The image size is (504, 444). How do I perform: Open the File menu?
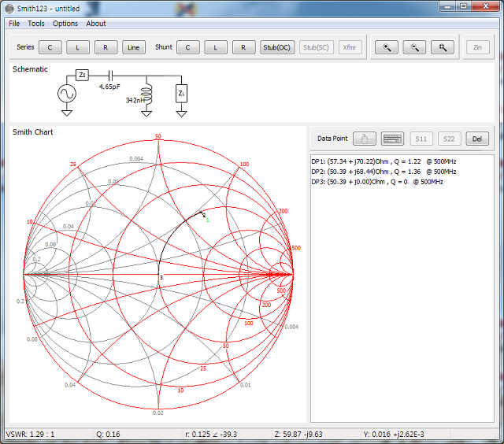tap(14, 24)
